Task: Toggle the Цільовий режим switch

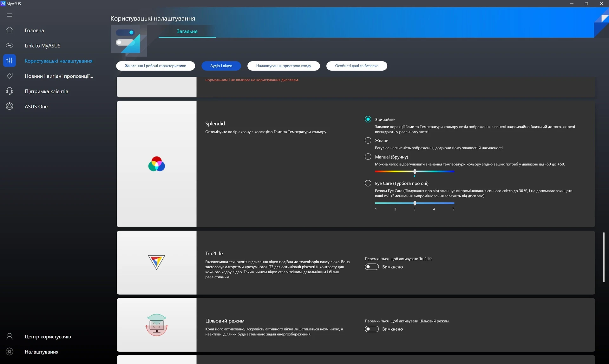Action: tap(372, 329)
